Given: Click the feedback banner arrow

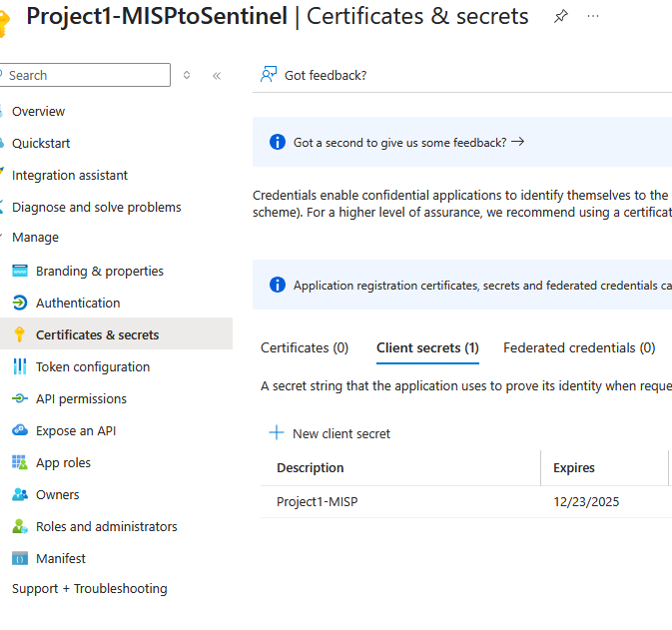Looking at the screenshot, I should point(517,142).
